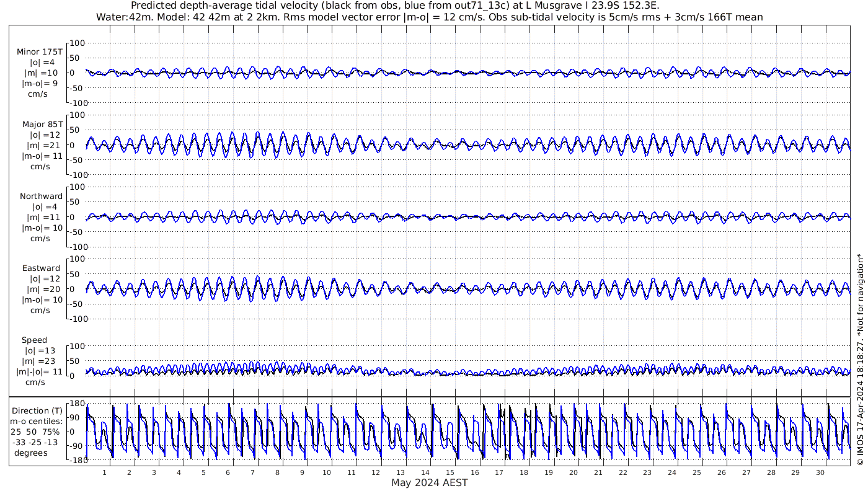Viewport: 868px width, 496px height.
Task: Select the "Minor 175T" panel label
Action: [x=40, y=52]
